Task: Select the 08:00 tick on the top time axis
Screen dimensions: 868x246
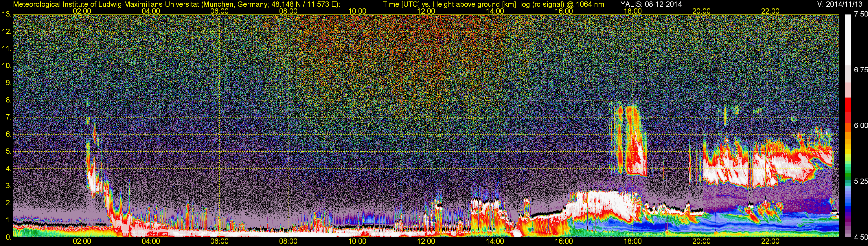Action: click(x=288, y=11)
